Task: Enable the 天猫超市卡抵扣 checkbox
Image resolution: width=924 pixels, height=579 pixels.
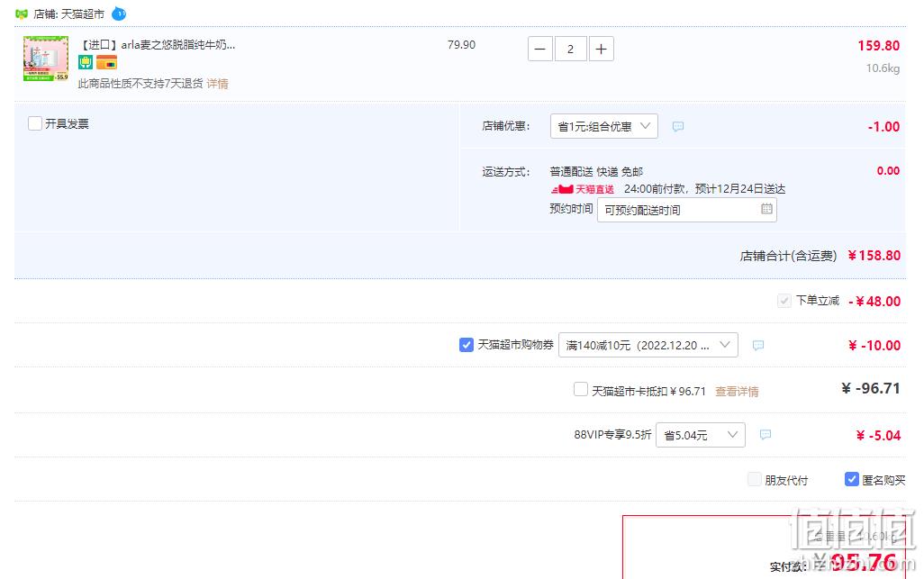Action: point(581,389)
